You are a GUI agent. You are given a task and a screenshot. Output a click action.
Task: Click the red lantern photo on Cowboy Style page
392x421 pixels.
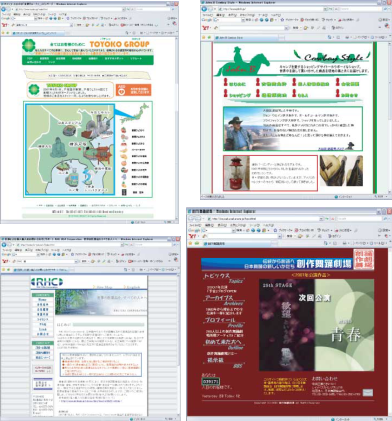tap(237, 173)
